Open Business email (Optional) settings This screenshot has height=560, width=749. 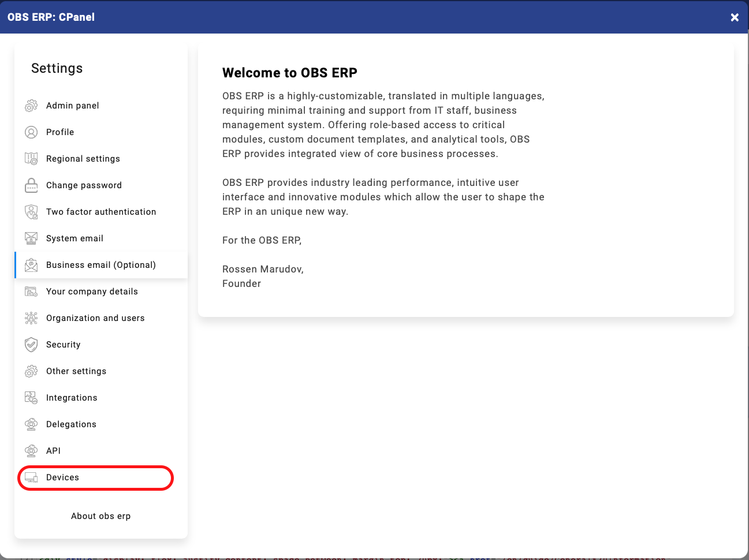(101, 265)
